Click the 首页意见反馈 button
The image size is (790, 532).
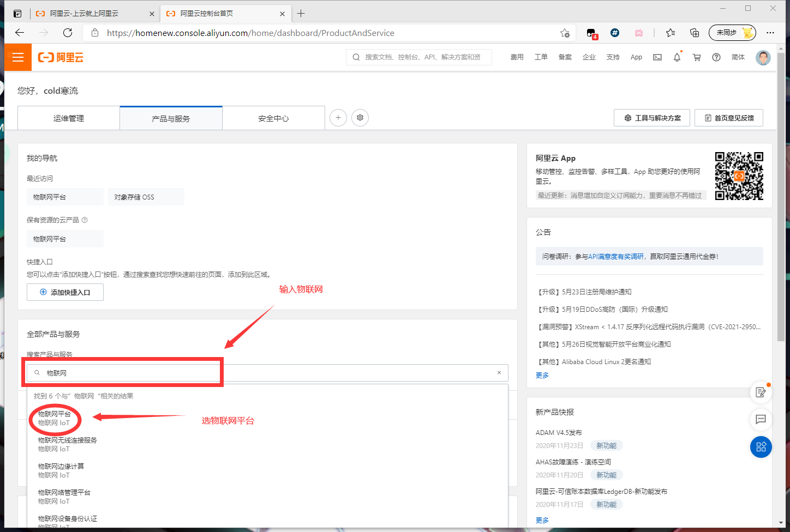pyautogui.click(x=729, y=118)
